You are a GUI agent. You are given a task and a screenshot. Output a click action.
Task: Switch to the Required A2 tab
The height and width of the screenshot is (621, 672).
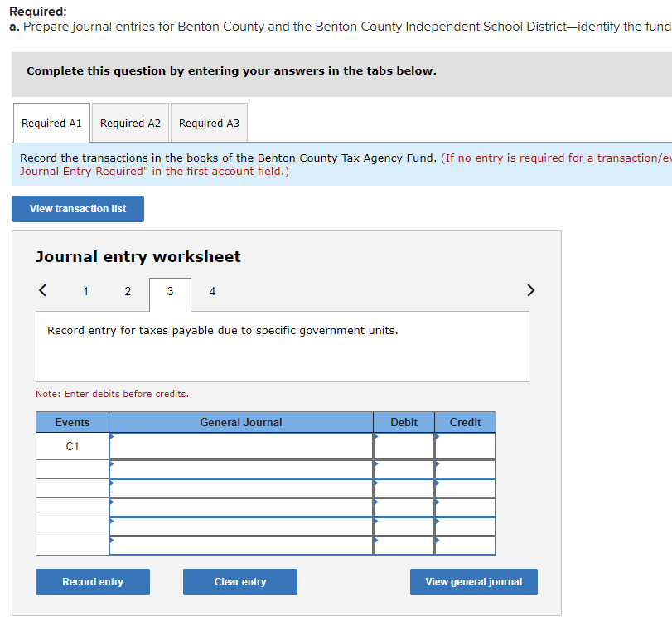pyautogui.click(x=130, y=122)
